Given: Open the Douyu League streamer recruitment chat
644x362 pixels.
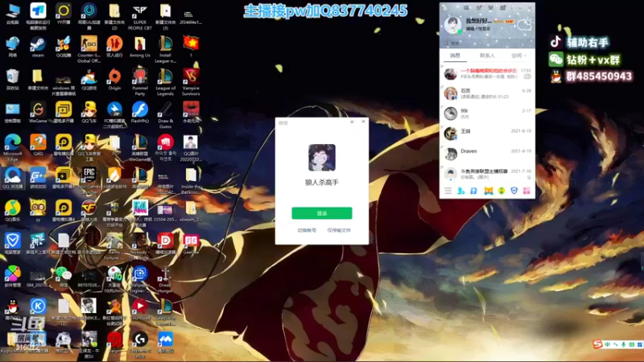Looking at the screenshot, I should click(487, 174).
